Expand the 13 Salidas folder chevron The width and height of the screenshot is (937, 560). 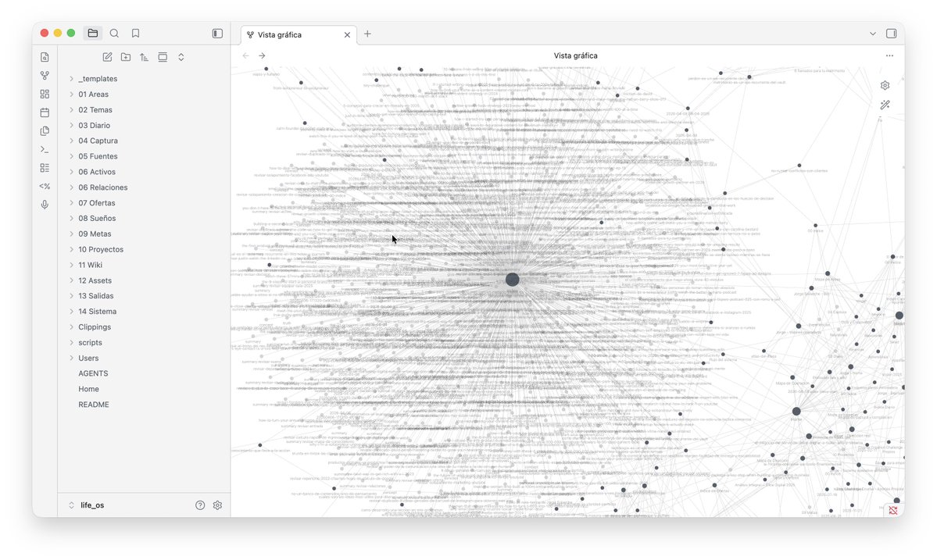(x=71, y=296)
